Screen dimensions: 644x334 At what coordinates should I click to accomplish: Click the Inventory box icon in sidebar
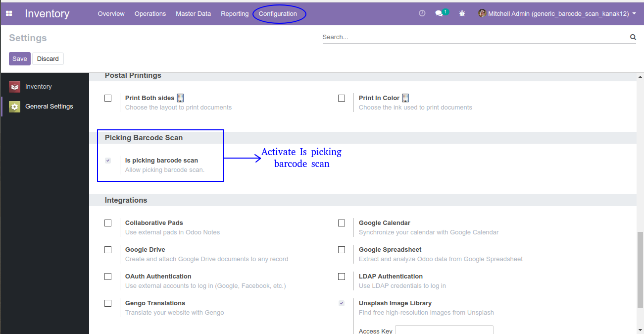pyautogui.click(x=15, y=87)
